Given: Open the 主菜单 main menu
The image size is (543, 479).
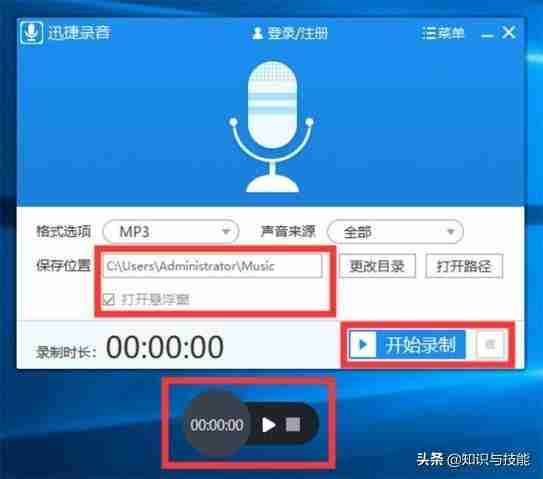Looking at the screenshot, I should (443, 33).
